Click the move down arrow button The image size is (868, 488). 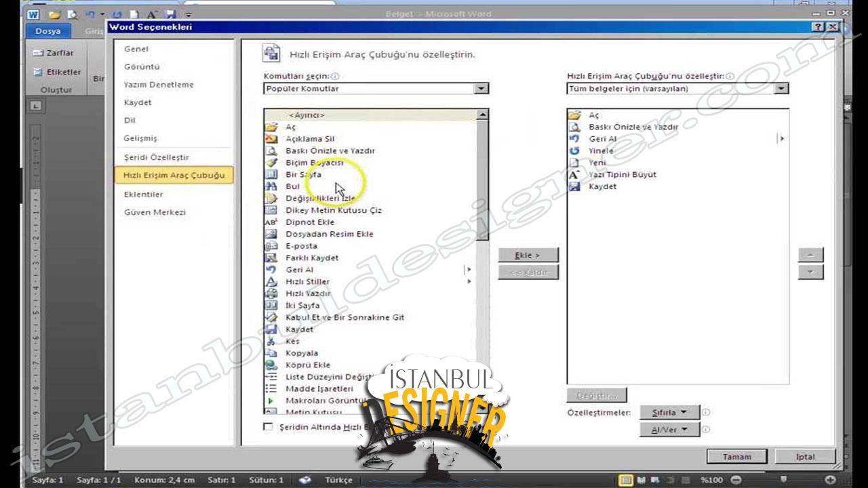click(x=811, y=272)
